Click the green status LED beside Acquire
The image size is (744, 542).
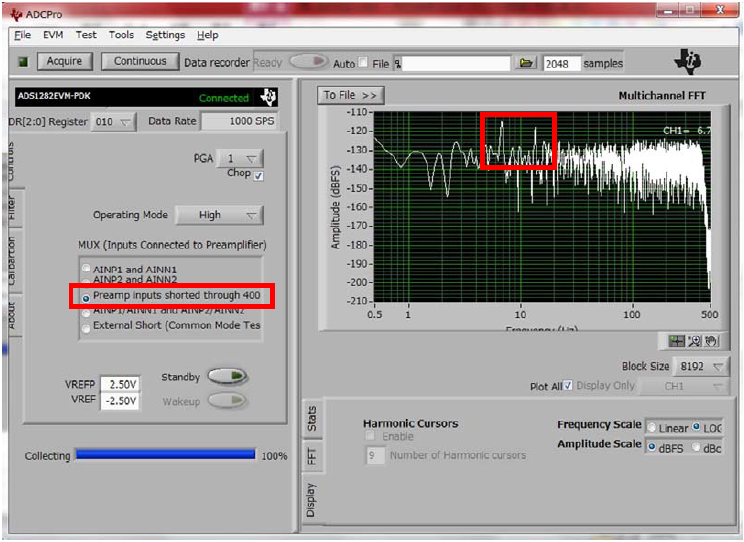coord(23,62)
